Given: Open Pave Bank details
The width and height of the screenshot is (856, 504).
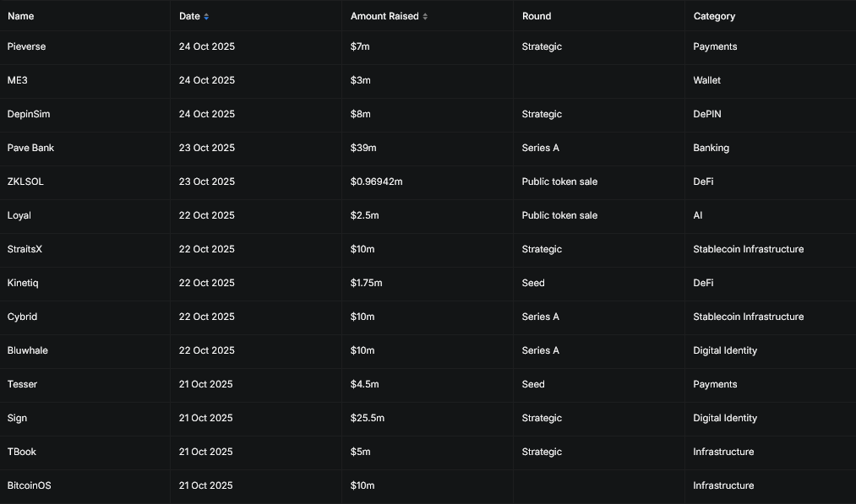Looking at the screenshot, I should 30,148.
